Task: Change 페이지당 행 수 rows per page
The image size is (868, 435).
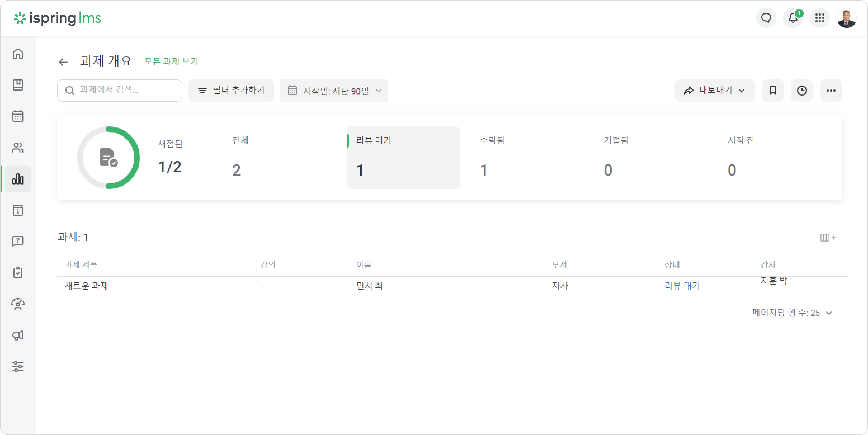Action: (792, 313)
